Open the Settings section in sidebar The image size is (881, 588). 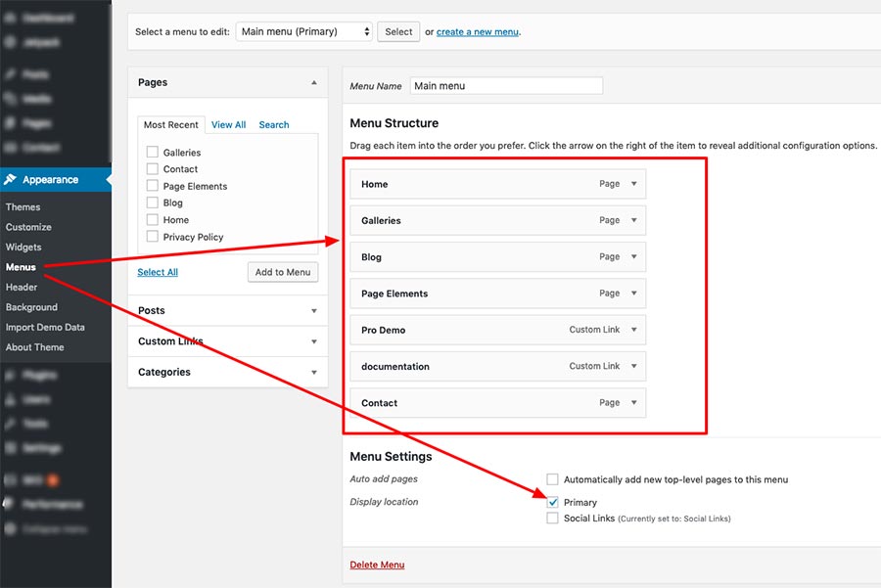39,448
